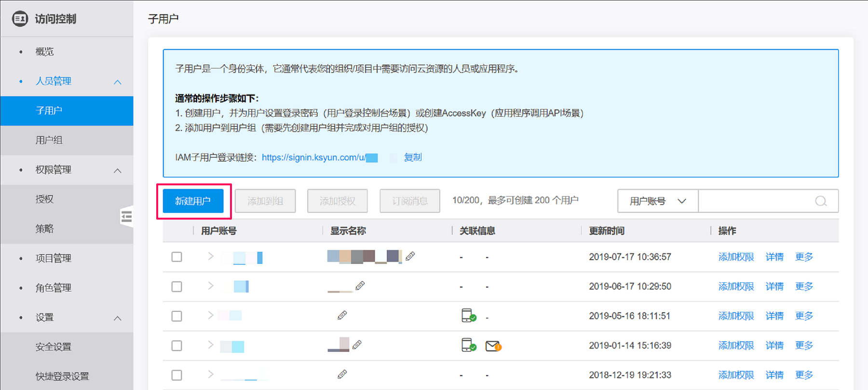Collapse the 设置 menu section

118,318
